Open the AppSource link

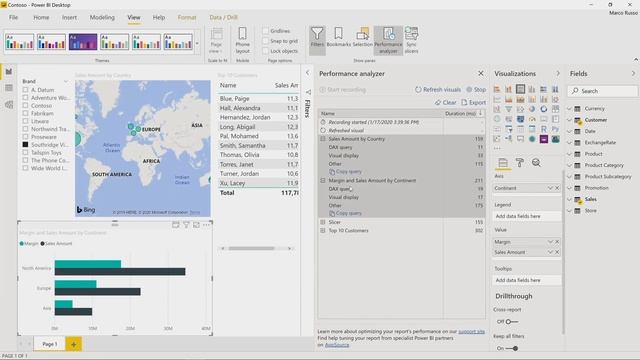click(337, 345)
